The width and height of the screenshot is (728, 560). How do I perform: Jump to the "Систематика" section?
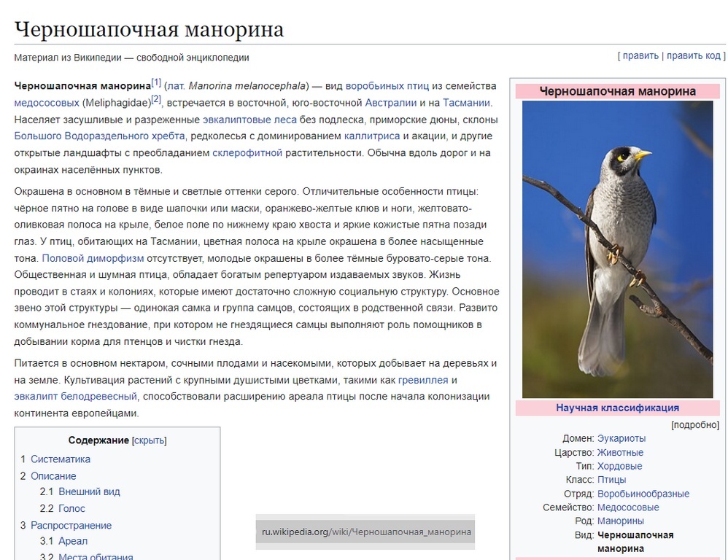pos(60,459)
